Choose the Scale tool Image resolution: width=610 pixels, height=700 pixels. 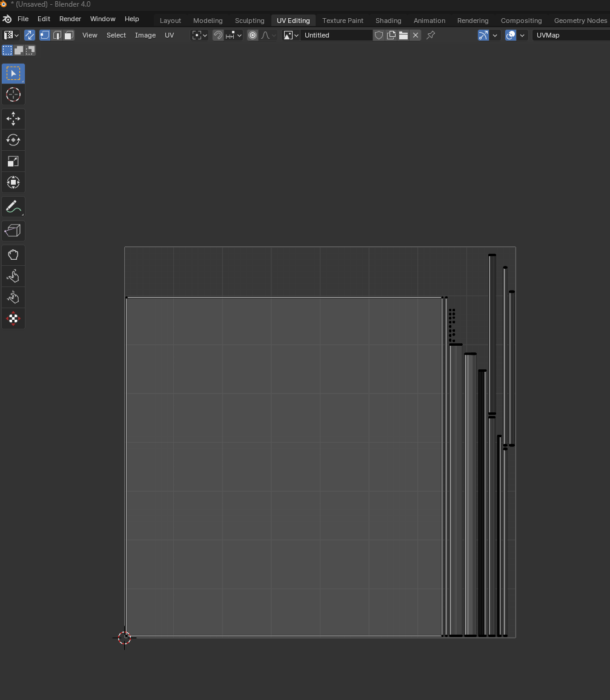(13, 161)
